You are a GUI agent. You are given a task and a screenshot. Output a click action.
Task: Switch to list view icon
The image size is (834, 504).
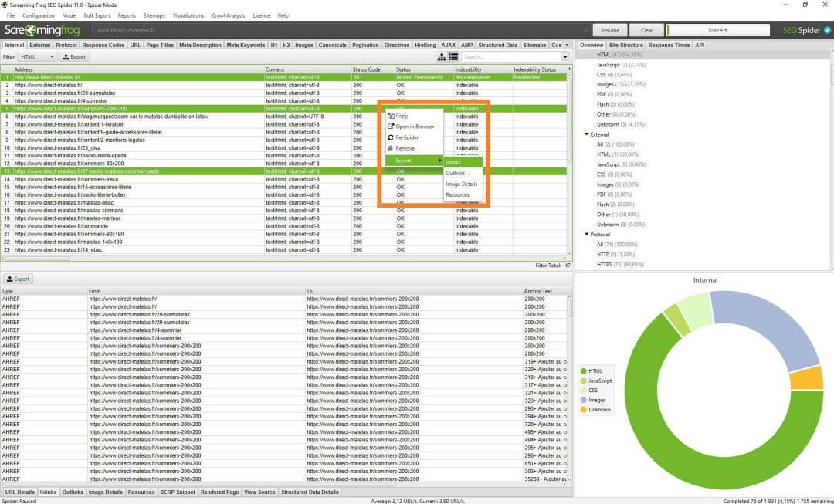tap(453, 57)
